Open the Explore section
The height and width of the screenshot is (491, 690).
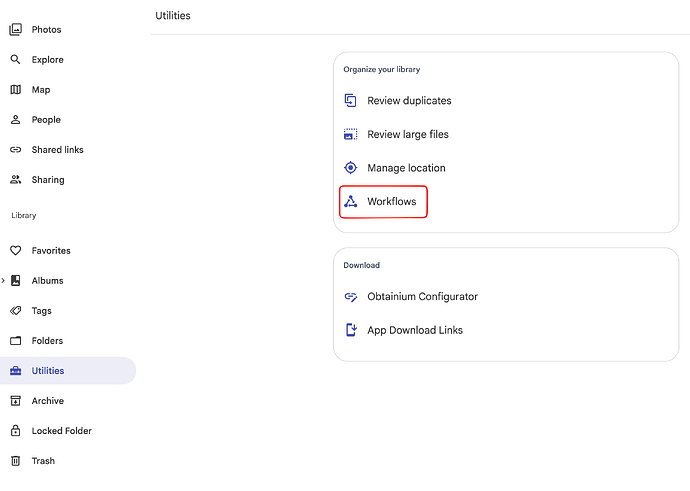click(48, 59)
